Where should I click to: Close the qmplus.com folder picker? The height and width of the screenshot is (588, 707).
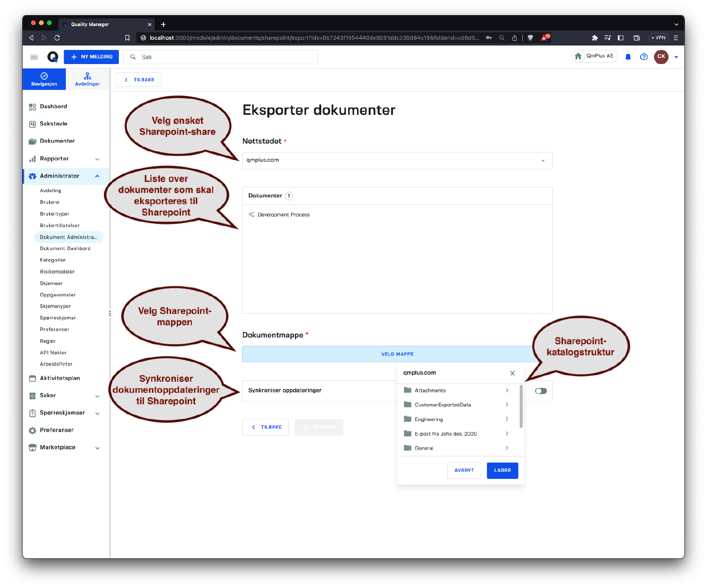(x=512, y=373)
